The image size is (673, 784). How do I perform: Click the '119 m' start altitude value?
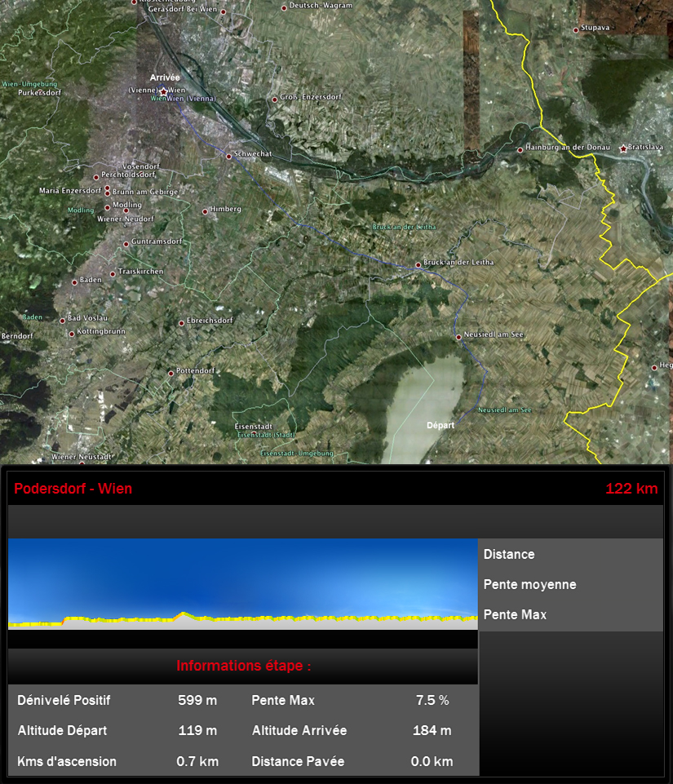pyautogui.click(x=197, y=730)
